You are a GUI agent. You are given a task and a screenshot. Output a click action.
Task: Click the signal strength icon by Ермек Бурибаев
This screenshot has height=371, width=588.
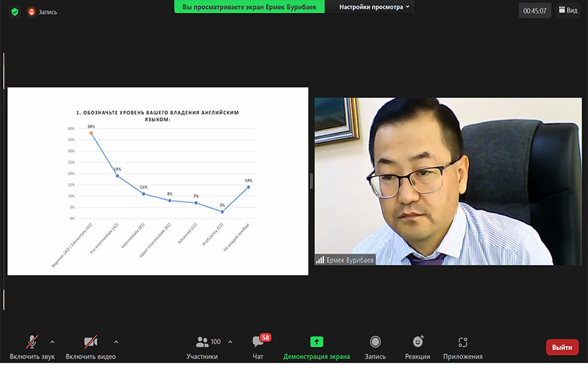tap(320, 259)
